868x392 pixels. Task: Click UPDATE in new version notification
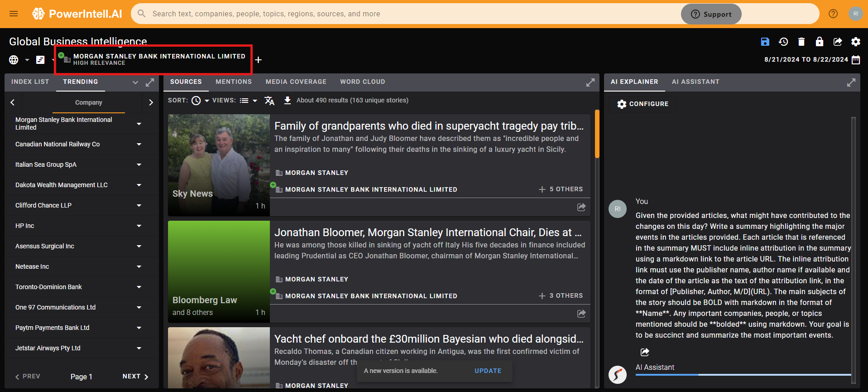pyautogui.click(x=488, y=371)
